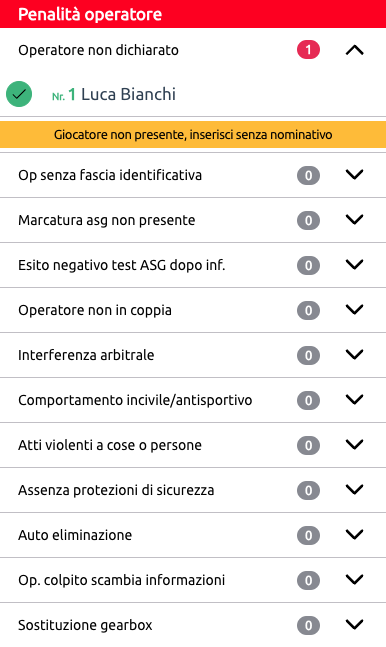386x647 pixels.
Task: Expand the Sostituzione gearbox chevron
Action: (354, 625)
